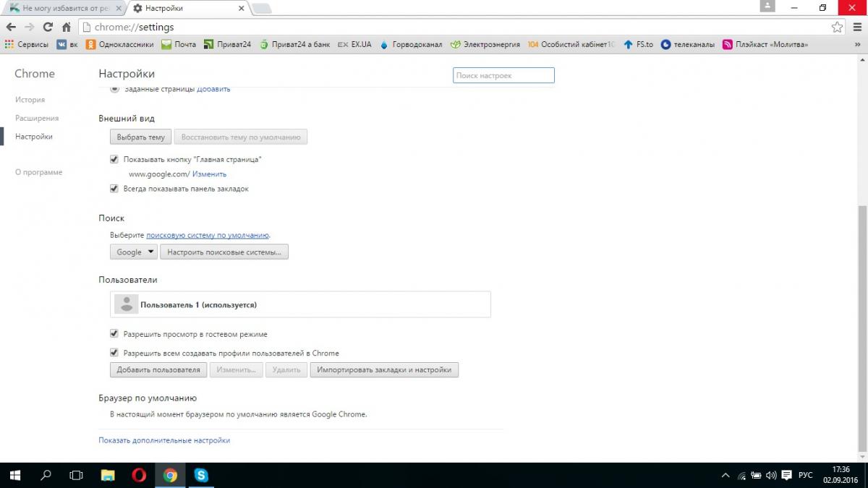Open О программе in the sidebar
This screenshot has height=488, width=868.
(39, 172)
